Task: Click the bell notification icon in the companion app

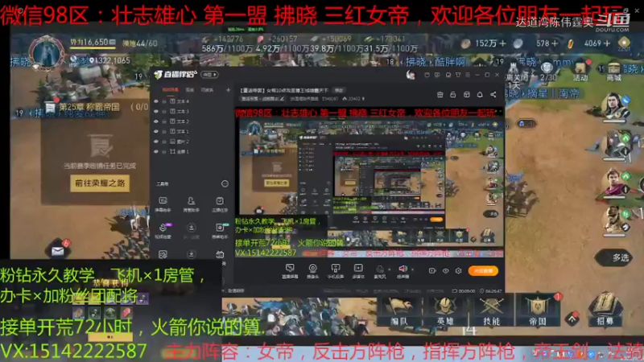Action: click(480, 95)
